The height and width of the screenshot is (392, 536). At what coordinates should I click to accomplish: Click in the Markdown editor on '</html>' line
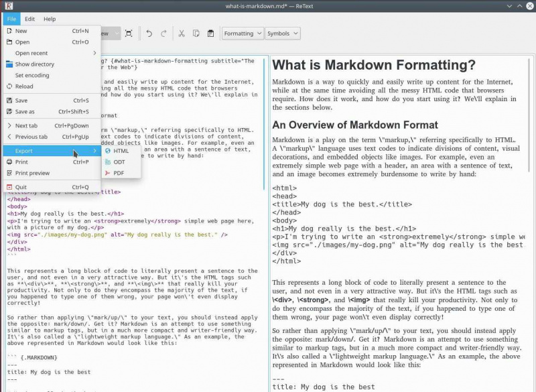coord(19,249)
